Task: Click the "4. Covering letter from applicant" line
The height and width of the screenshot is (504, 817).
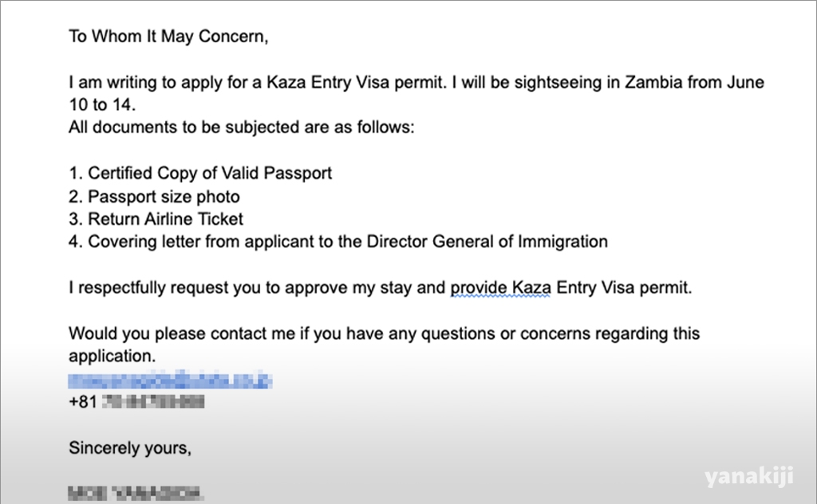Action: [x=338, y=242]
